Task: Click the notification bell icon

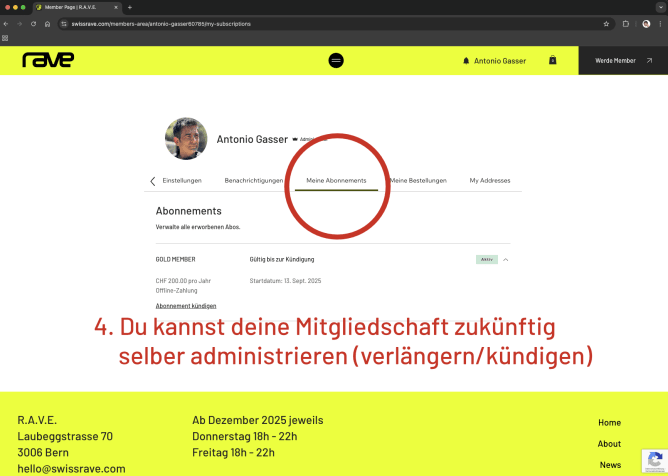Action: click(x=466, y=61)
